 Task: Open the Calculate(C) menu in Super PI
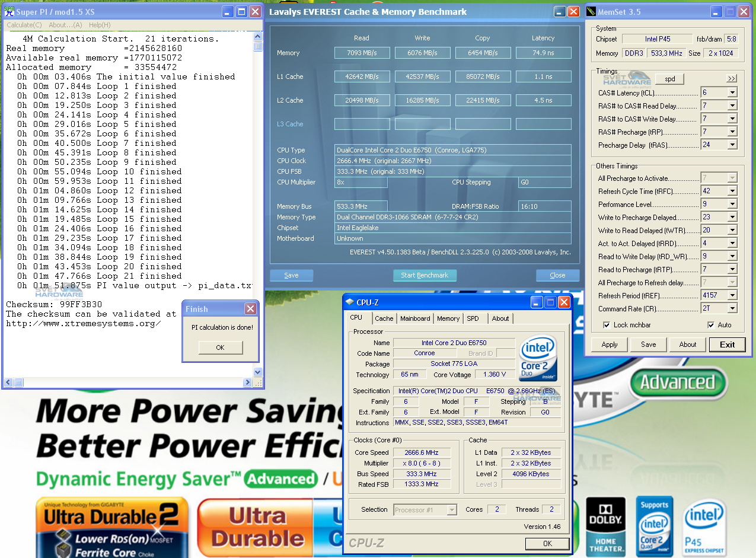pyautogui.click(x=24, y=25)
